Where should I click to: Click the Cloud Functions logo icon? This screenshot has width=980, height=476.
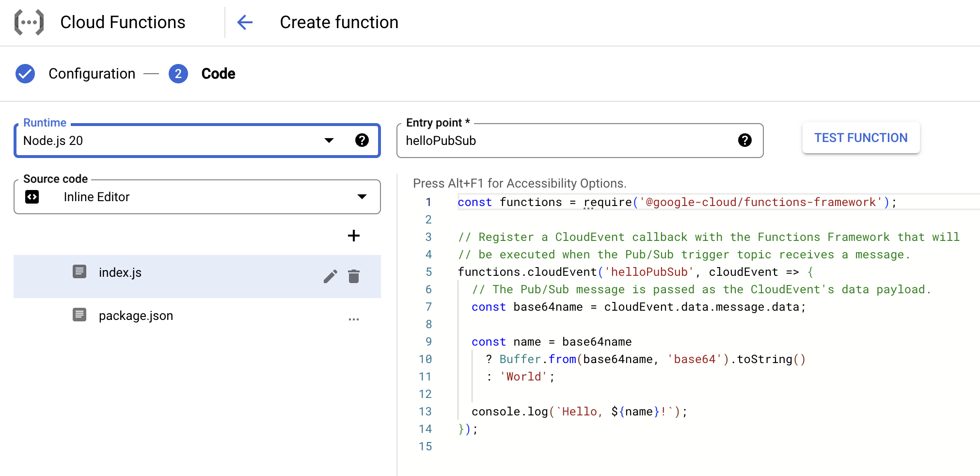point(28,22)
